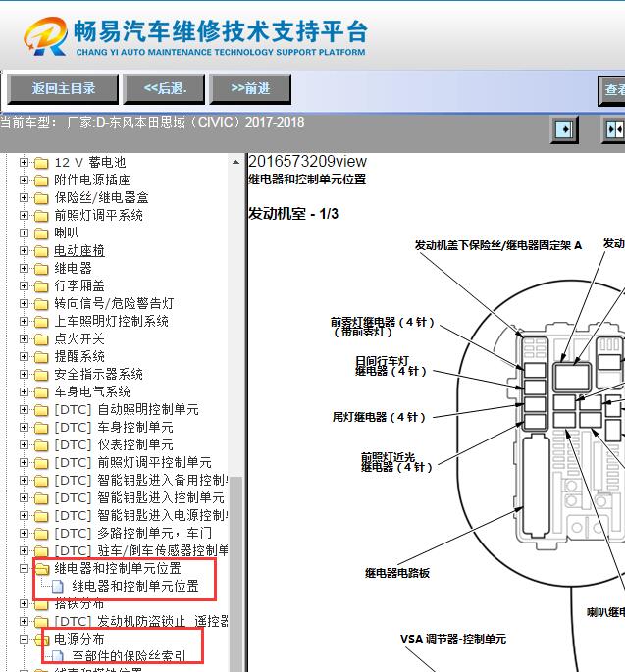Expand the 行李厢盖 tree node

tap(24, 285)
